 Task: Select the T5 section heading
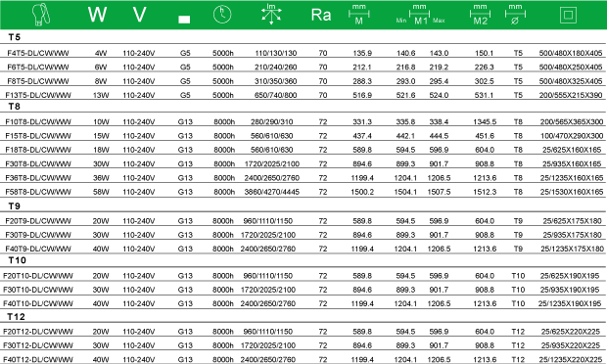(x=15, y=37)
